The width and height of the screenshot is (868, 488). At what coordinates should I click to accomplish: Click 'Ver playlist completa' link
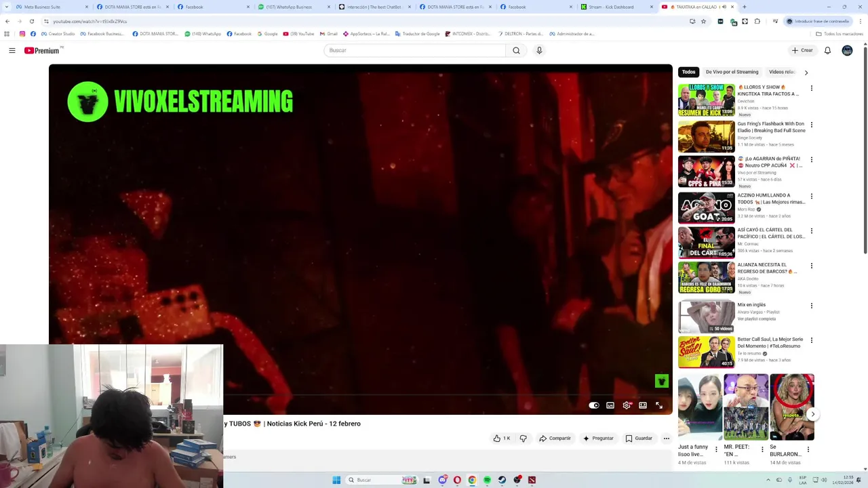757,319
